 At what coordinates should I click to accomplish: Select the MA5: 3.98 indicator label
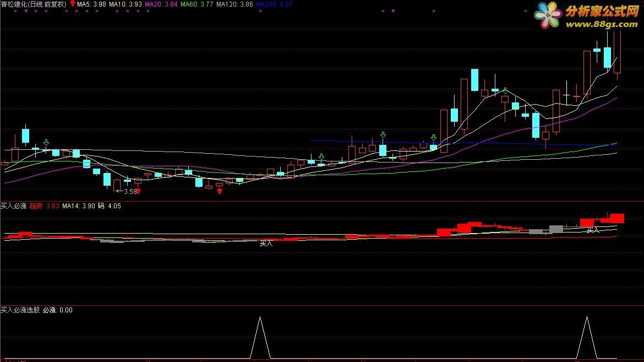tap(91, 4)
